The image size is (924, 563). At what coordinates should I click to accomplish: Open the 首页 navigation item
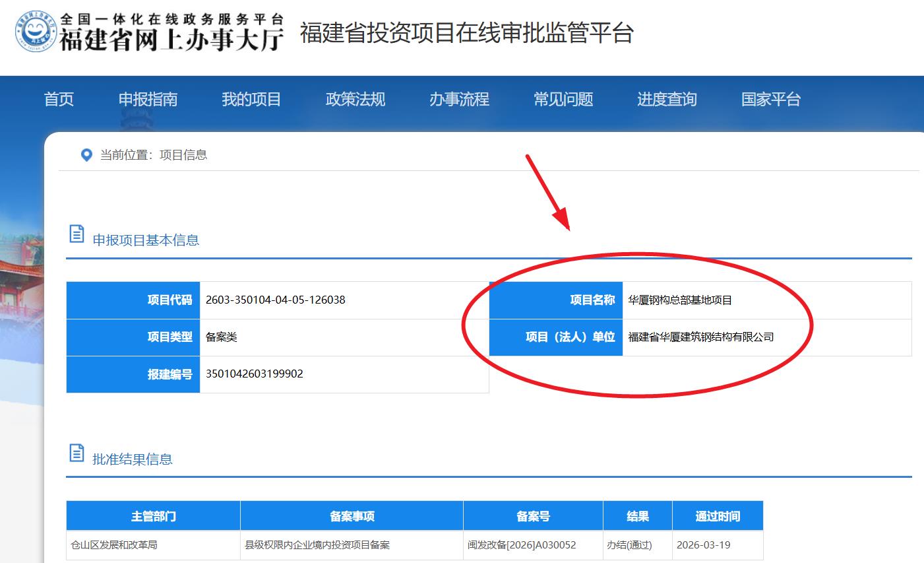coord(59,100)
